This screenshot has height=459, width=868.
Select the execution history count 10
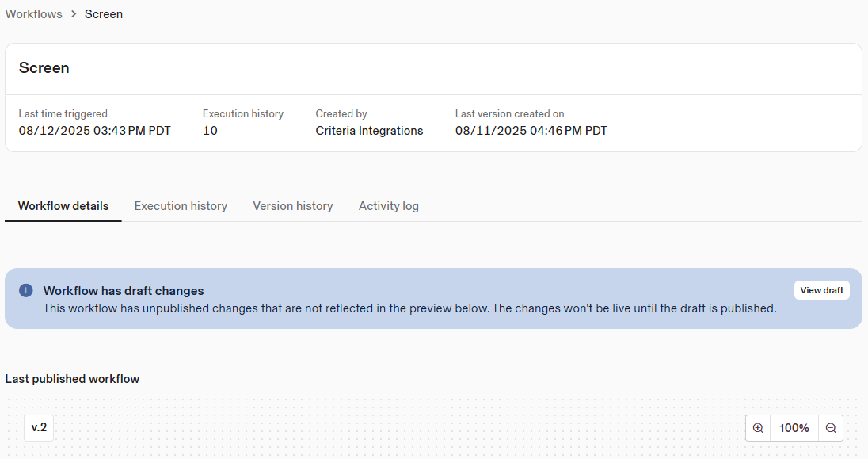(x=210, y=131)
